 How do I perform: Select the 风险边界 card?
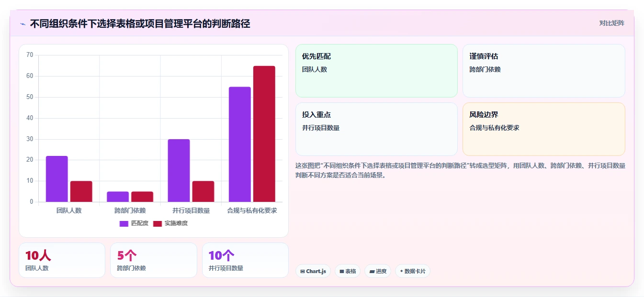pyautogui.click(x=544, y=129)
